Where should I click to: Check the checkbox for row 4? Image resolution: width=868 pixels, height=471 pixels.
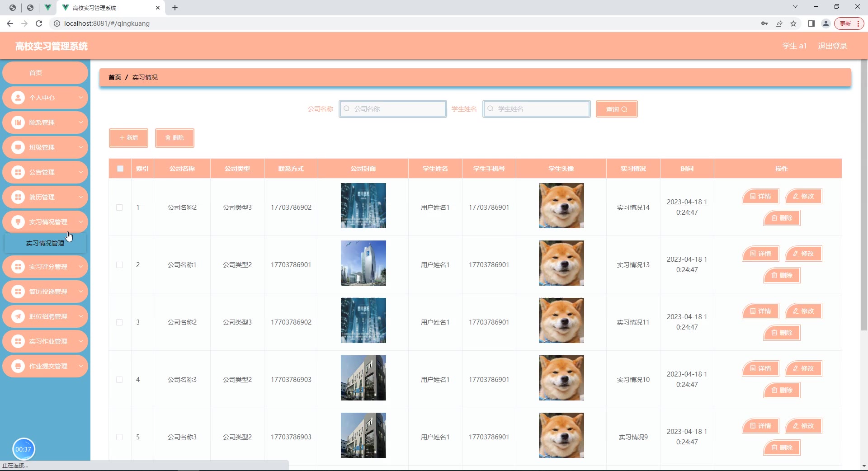119,380
